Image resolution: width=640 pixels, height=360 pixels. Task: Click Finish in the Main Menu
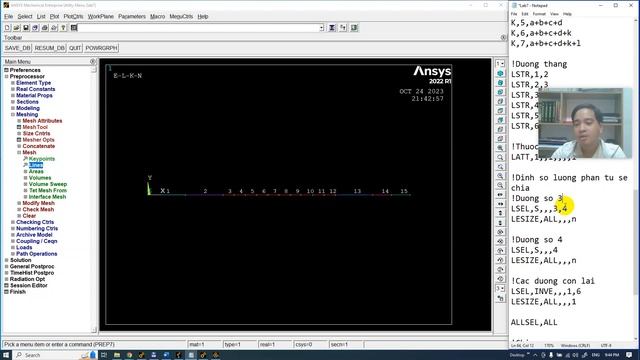(18, 292)
